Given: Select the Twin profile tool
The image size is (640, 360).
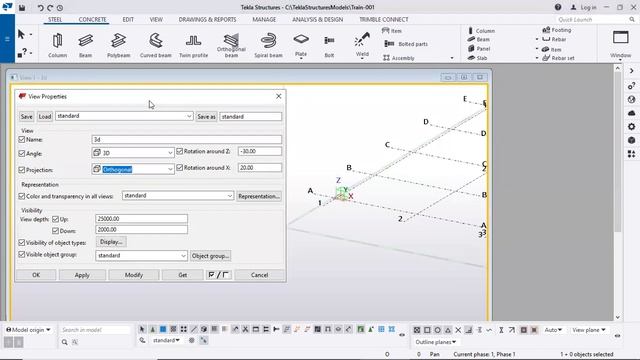Looking at the screenshot, I should [x=193, y=45].
